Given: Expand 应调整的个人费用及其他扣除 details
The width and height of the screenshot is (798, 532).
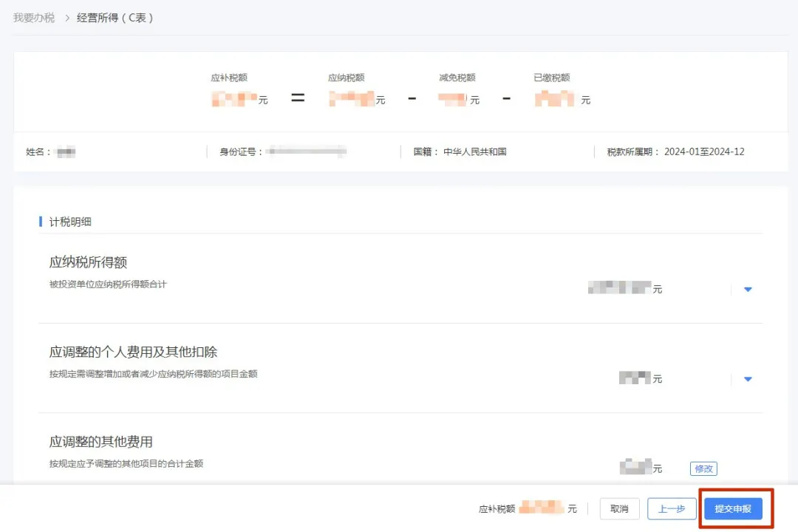Looking at the screenshot, I should click(747, 378).
